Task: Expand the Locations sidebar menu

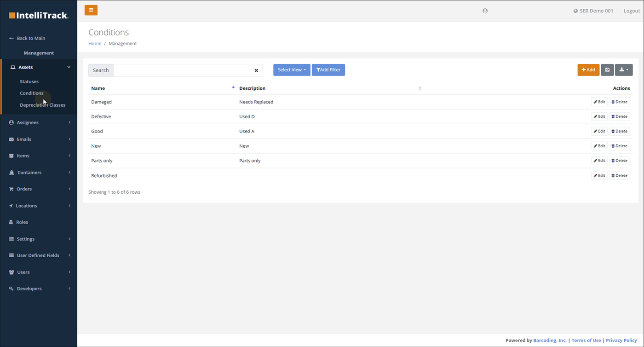Action: [39, 206]
